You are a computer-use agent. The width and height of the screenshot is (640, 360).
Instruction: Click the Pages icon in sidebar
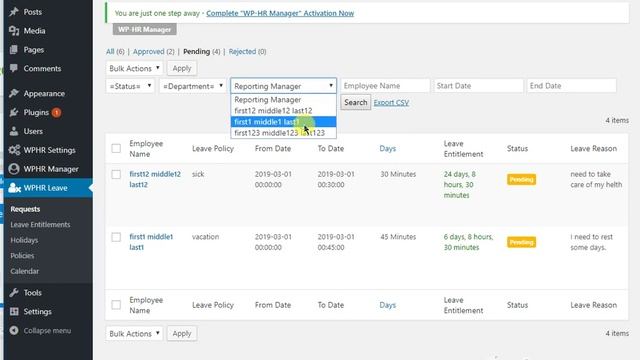(x=14, y=50)
